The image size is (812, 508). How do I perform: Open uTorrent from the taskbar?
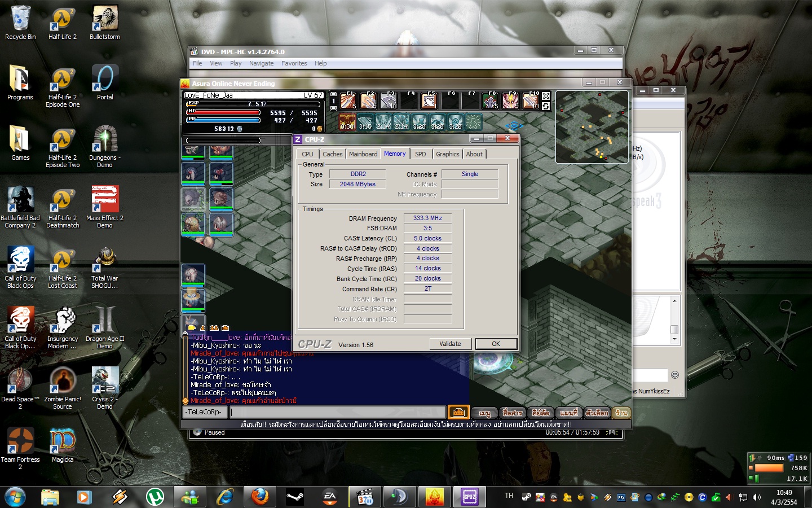pyautogui.click(x=155, y=497)
